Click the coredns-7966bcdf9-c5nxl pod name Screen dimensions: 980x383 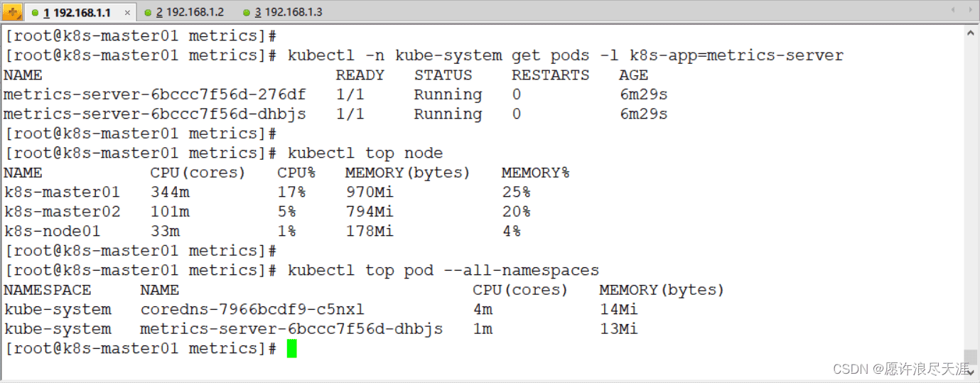point(252,309)
